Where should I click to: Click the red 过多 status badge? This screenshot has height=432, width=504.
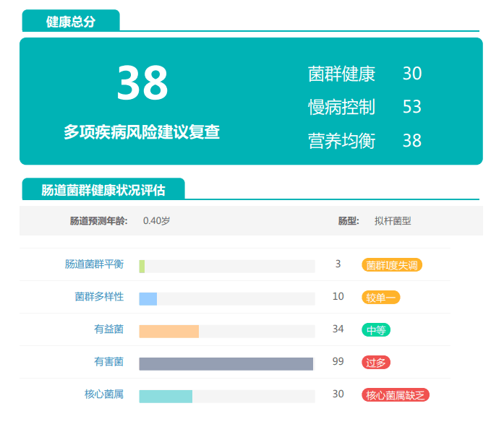376,363
